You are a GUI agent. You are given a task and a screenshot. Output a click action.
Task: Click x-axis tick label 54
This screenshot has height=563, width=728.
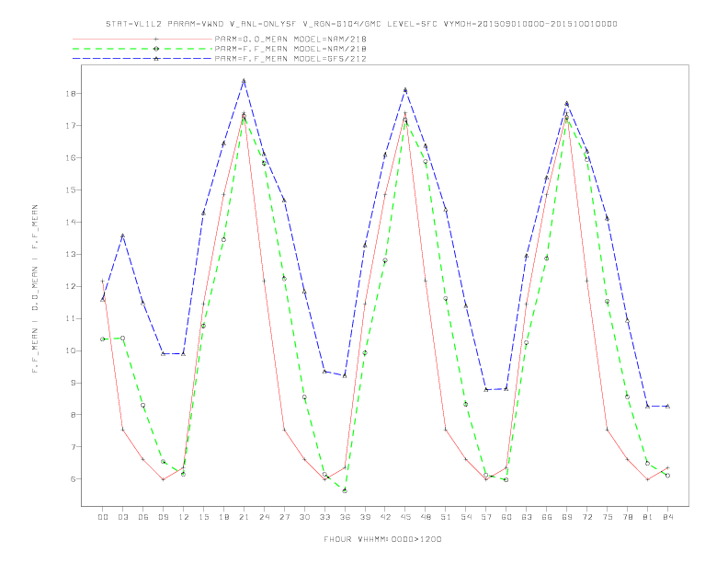point(466,517)
